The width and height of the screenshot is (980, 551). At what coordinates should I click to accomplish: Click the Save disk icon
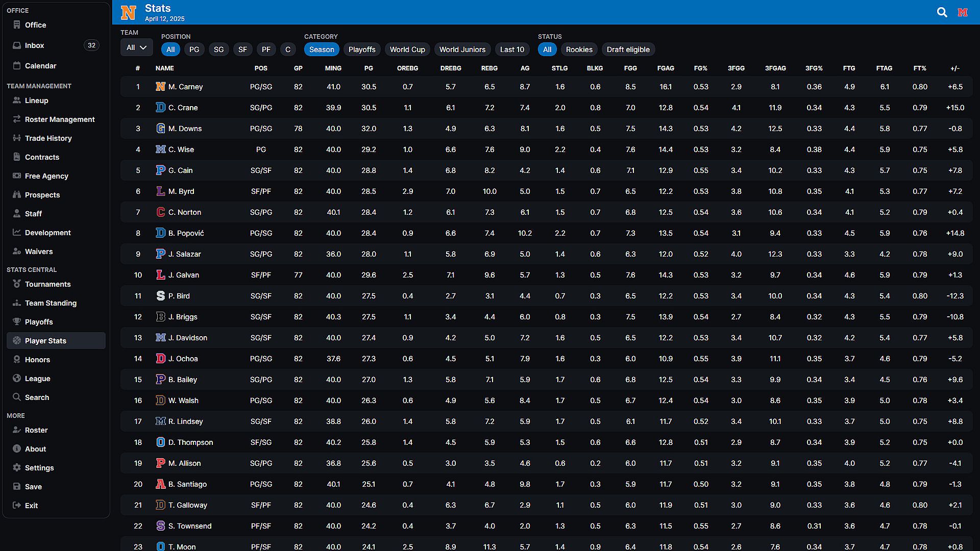(17, 487)
